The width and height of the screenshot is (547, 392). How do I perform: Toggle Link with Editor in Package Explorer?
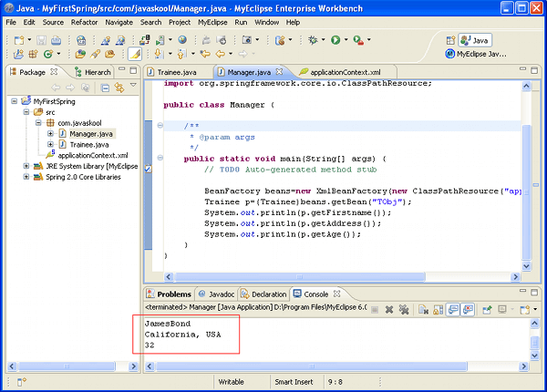pyautogui.click(x=119, y=88)
